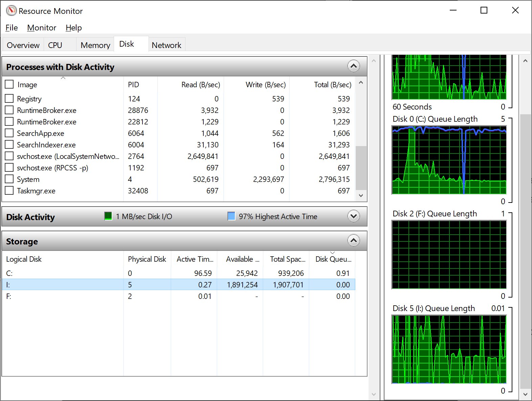Click graphs pane scrollbar down arrow
This screenshot has width=532, height=401.
525,394
